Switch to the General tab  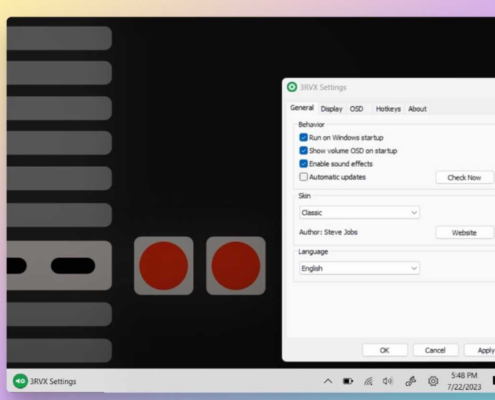[x=302, y=108]
